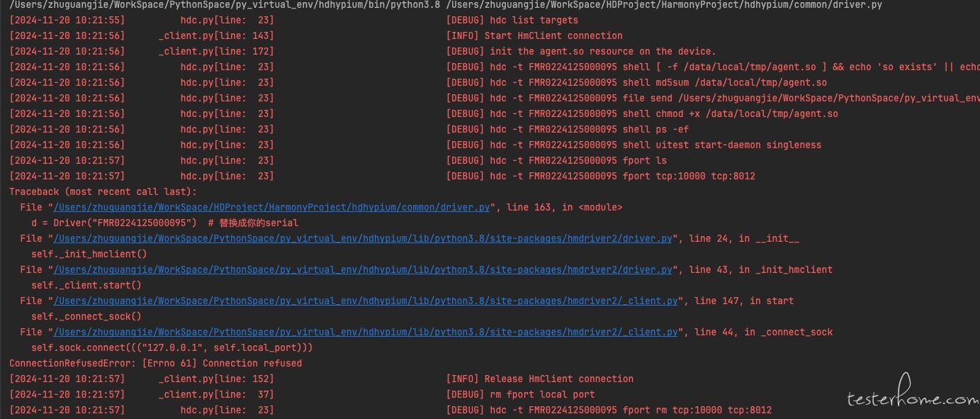Open _client.py link for line 44
Image resolution: width=980 pixels, height=419 pixels.
tap(366, 332)
